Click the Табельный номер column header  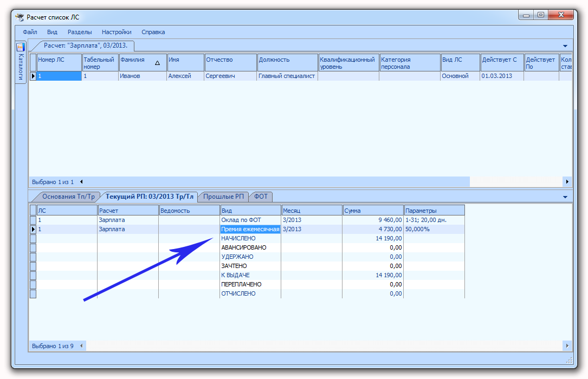click(100, 63)
